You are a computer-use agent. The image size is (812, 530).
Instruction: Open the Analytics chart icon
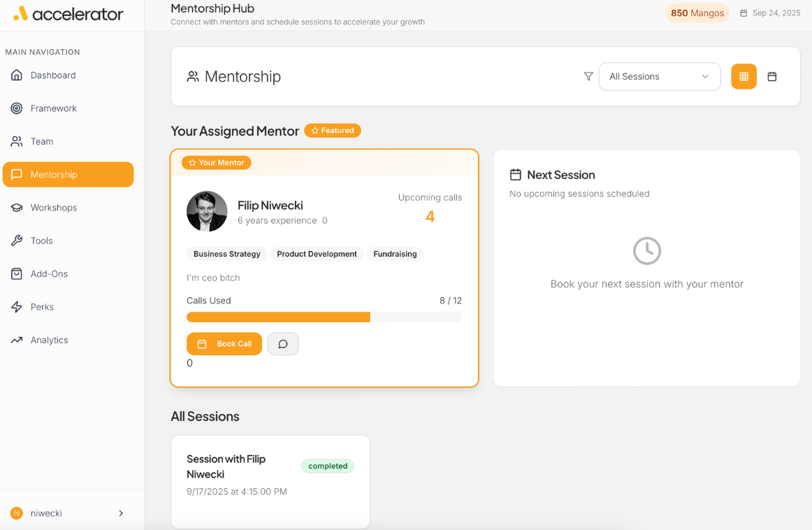pyautogui.click(x=17, y=340)
